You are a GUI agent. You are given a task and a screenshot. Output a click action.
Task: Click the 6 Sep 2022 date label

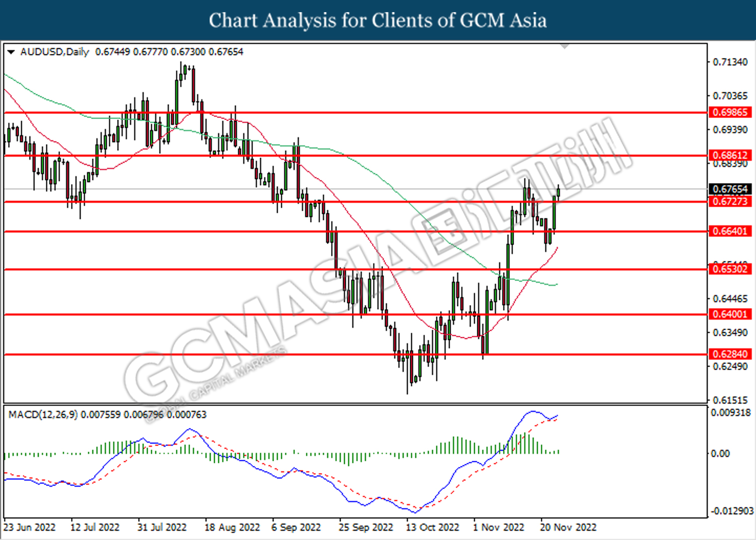point(296,527)
